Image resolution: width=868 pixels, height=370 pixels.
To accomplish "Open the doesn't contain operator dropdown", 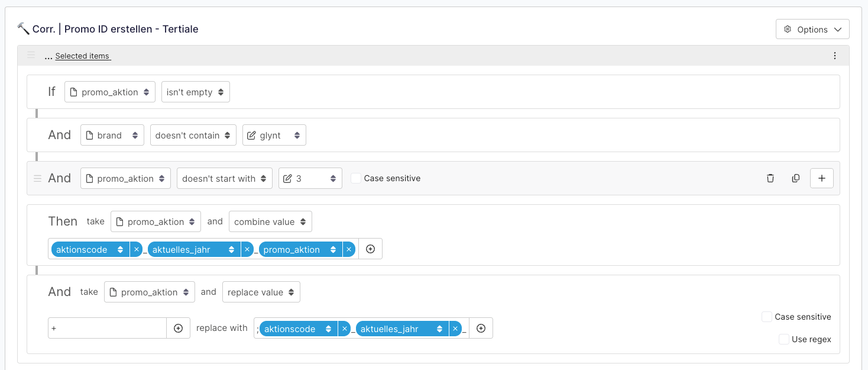I will pos(193,135).
